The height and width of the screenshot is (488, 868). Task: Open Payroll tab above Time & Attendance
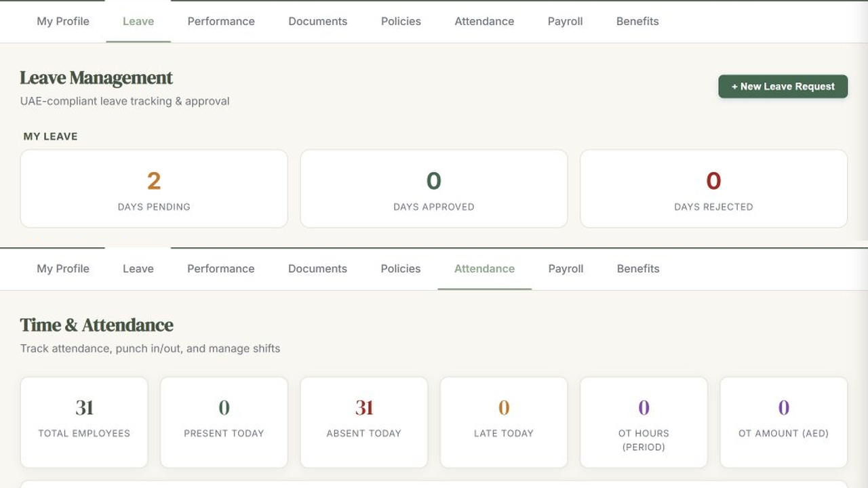pos(566,268)
